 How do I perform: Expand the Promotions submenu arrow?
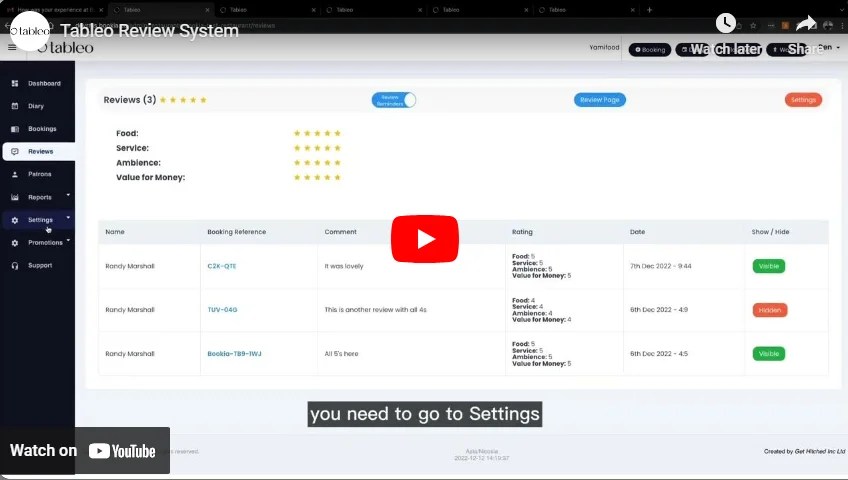point(68,240)
